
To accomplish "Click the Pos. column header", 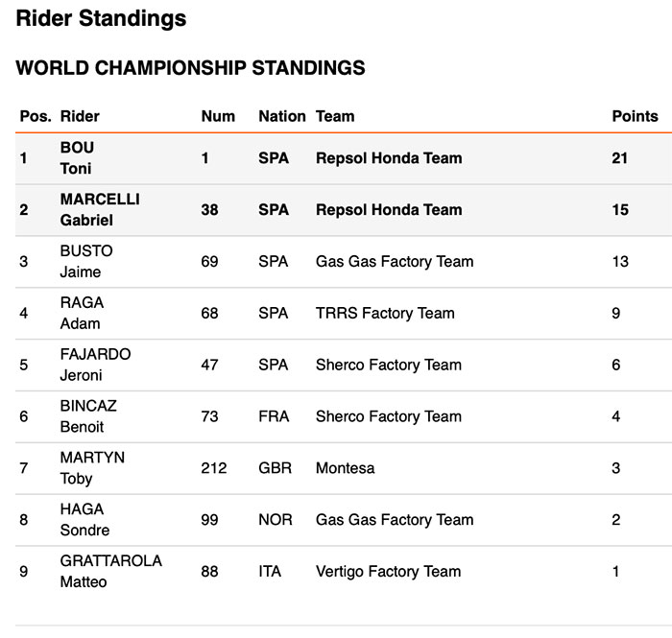I will point(35,116).
